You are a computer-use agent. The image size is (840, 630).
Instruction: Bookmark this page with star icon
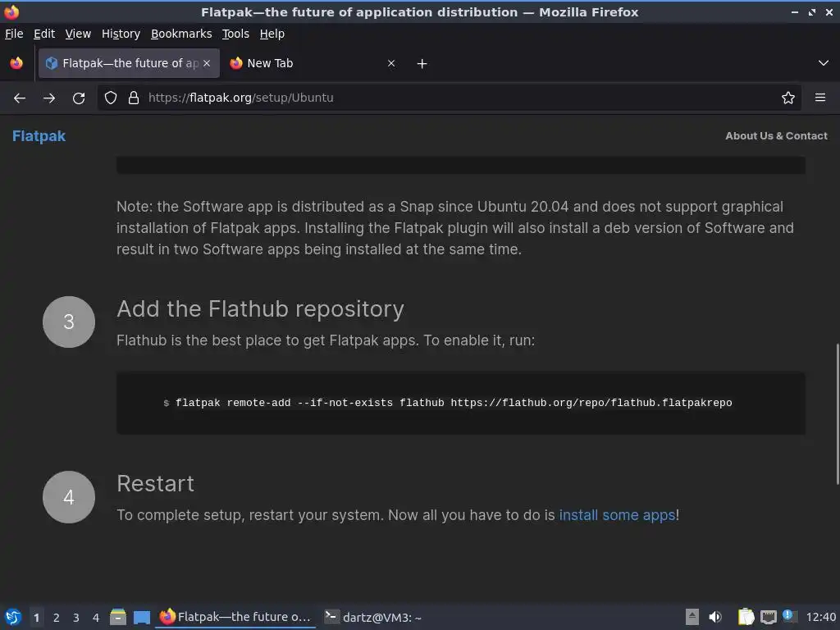tap(788, 98)
